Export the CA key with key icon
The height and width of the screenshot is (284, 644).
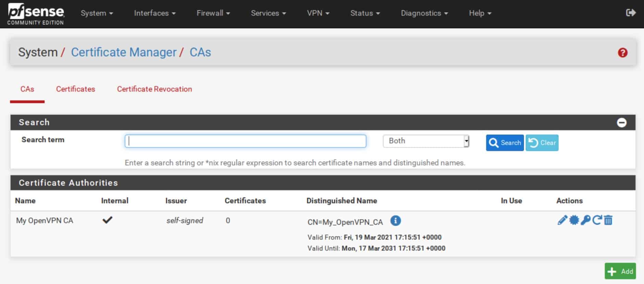point(585,220)
